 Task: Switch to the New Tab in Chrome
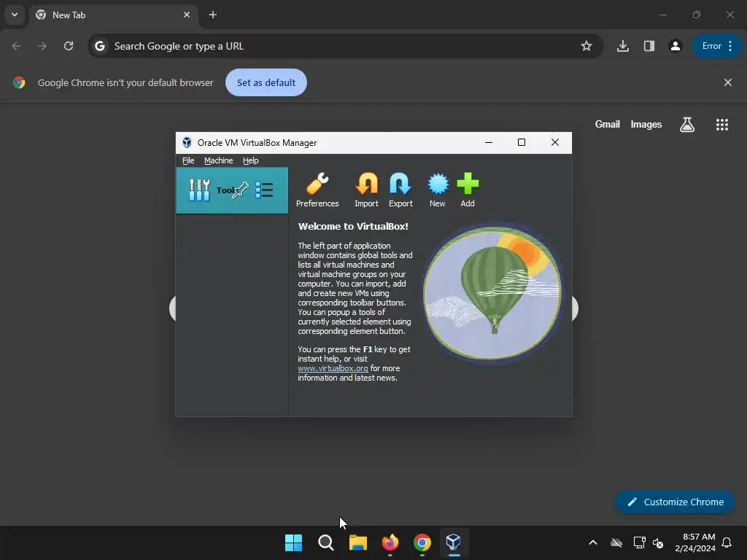113,15
